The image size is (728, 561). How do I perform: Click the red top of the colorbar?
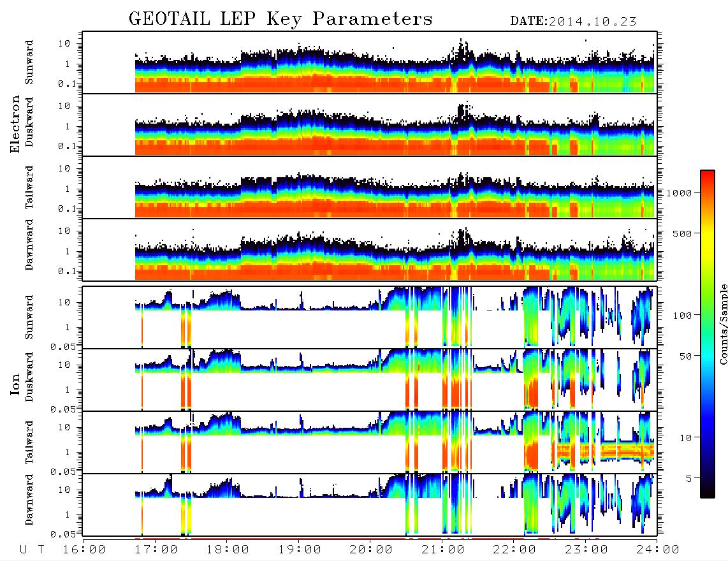click(707, 174)
